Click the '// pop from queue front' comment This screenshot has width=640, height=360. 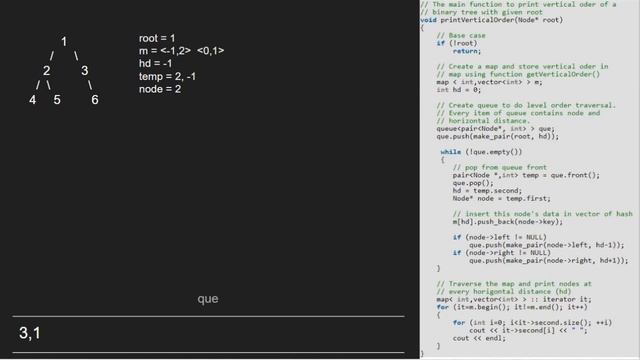click(x=500, y=167)
